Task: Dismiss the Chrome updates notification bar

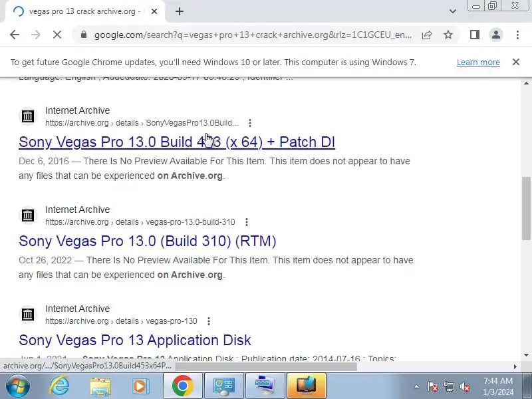Action: click(516, 62)
